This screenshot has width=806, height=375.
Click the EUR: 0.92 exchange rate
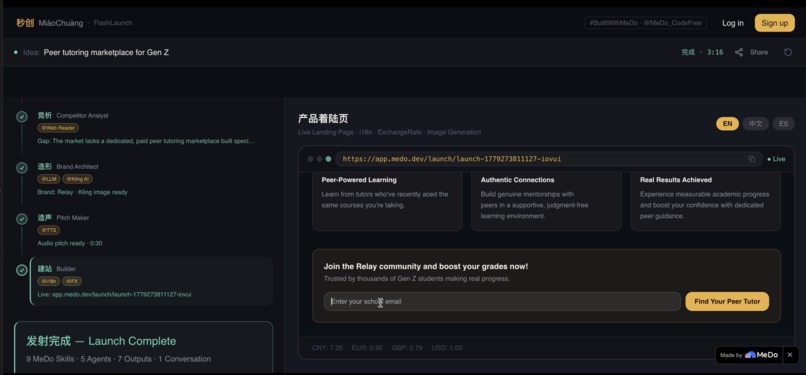click(367, 348)
